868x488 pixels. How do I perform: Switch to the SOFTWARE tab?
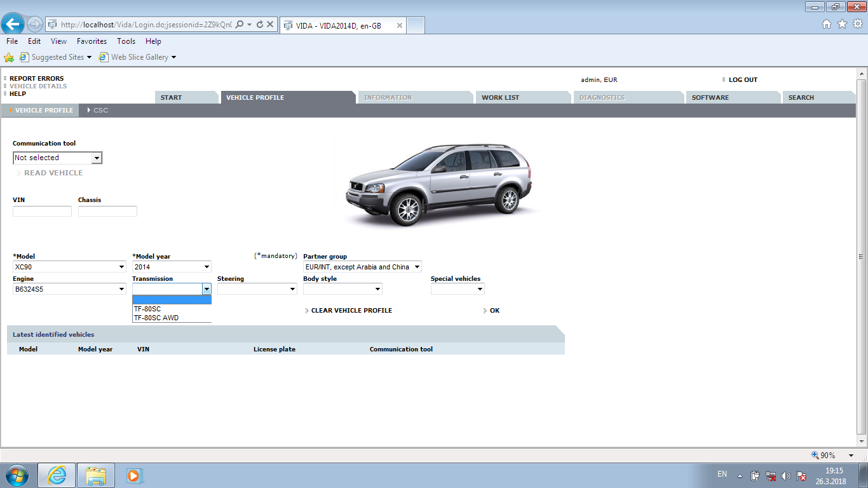[733, 98]
